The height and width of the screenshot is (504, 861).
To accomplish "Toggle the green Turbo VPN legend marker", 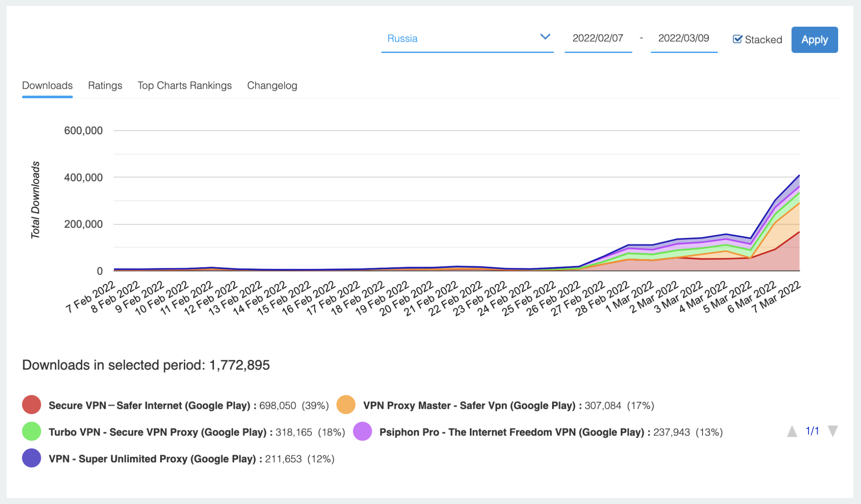I will [31, 431].
